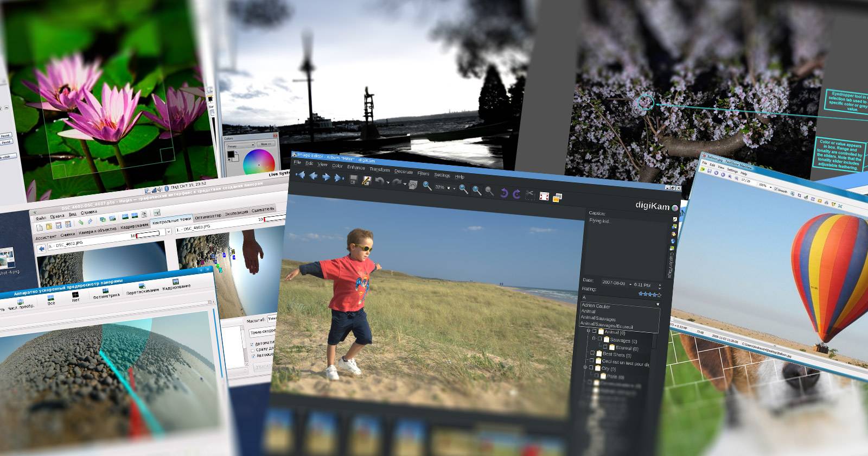868x456 pixels.
Task: Collapse the Animal tag tree node
Action: (588, 331)
